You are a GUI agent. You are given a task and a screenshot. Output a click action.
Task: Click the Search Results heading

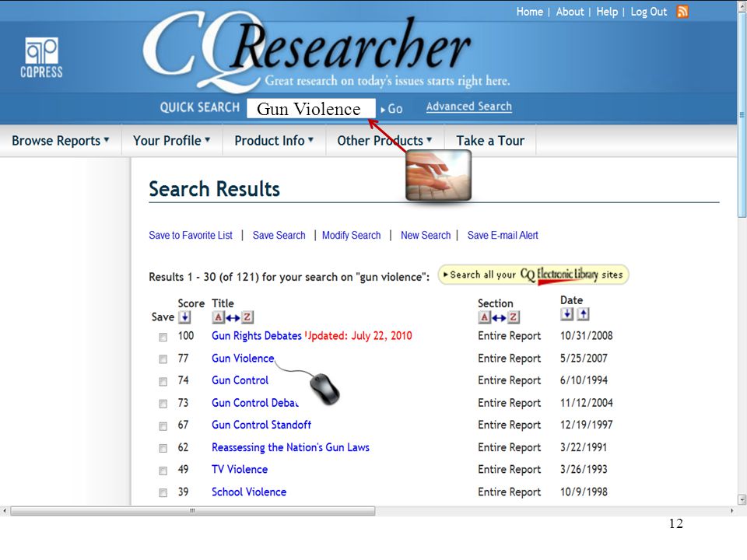point(215,189)
